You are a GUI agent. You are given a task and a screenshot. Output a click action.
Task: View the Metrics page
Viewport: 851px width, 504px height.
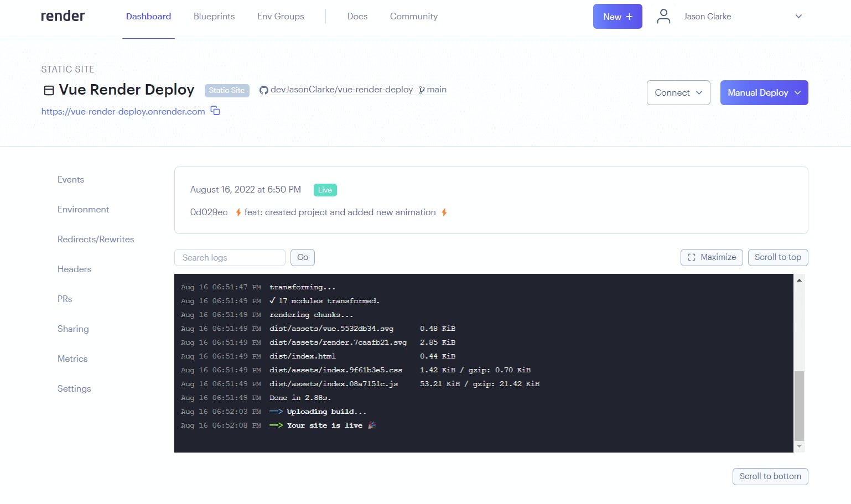(x=72, y=359)
